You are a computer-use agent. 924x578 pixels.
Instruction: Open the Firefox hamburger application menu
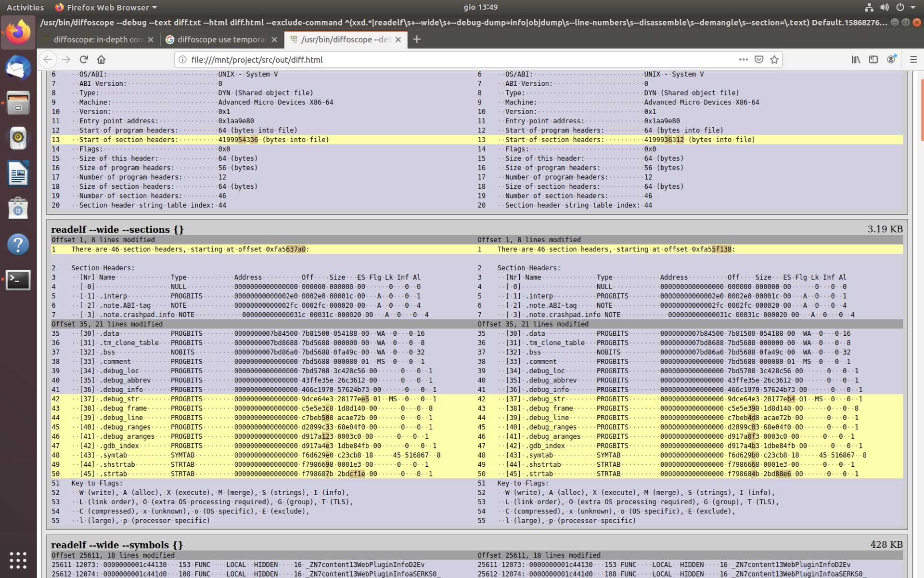point(913,60)
